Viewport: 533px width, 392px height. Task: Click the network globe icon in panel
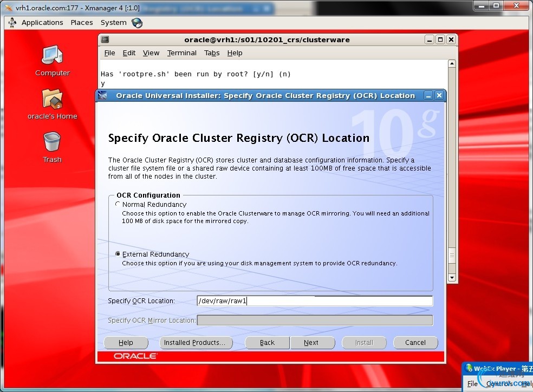[x=137, y=23]
